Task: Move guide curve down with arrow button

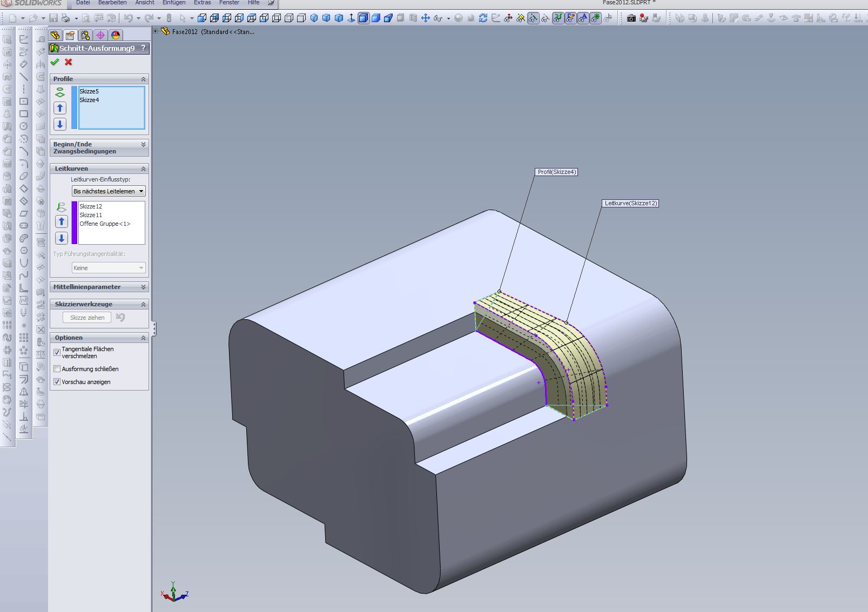Action: point(62,238)
